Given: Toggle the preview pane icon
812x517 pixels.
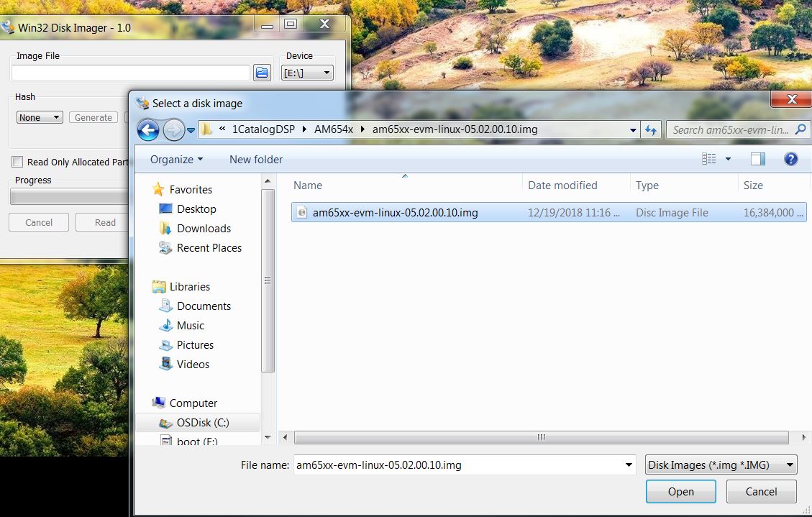Looking at the screenshot, I should coord(758,159).
